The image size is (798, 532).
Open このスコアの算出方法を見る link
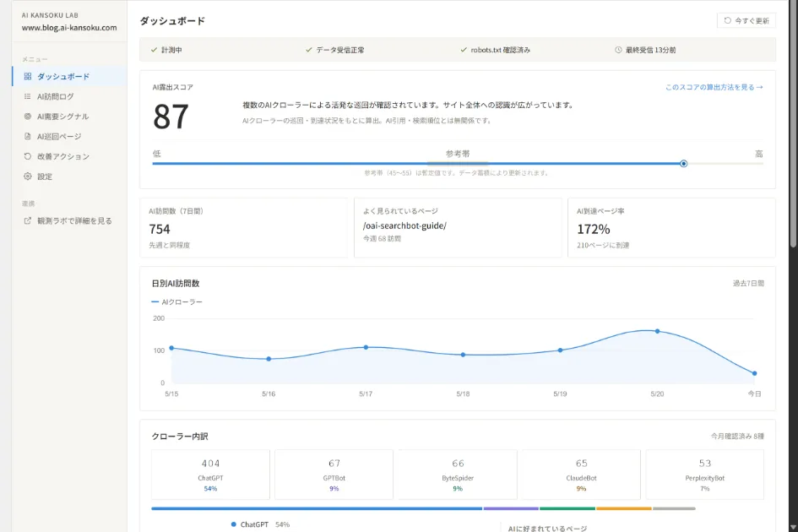pos(714,87)
